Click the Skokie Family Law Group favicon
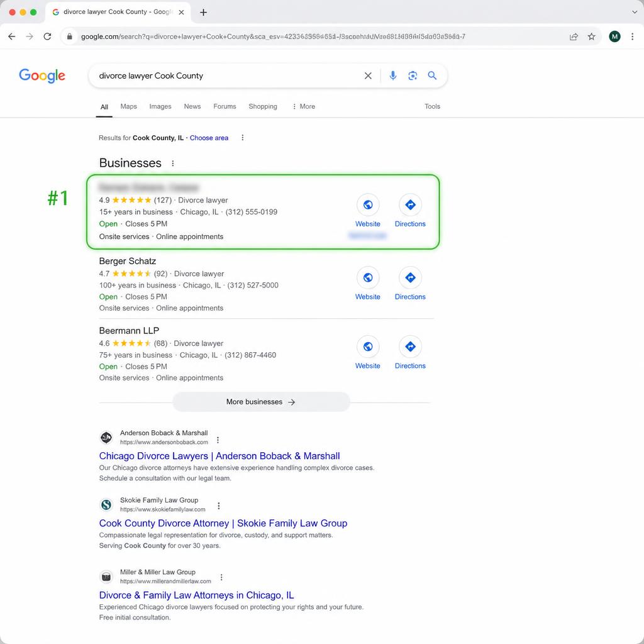 point(106,505)
